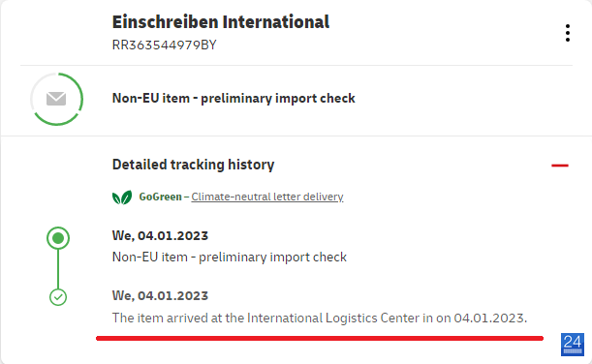Click the circular green progress ring
Viewport: 592px width, 364px height.
[56, 99]
